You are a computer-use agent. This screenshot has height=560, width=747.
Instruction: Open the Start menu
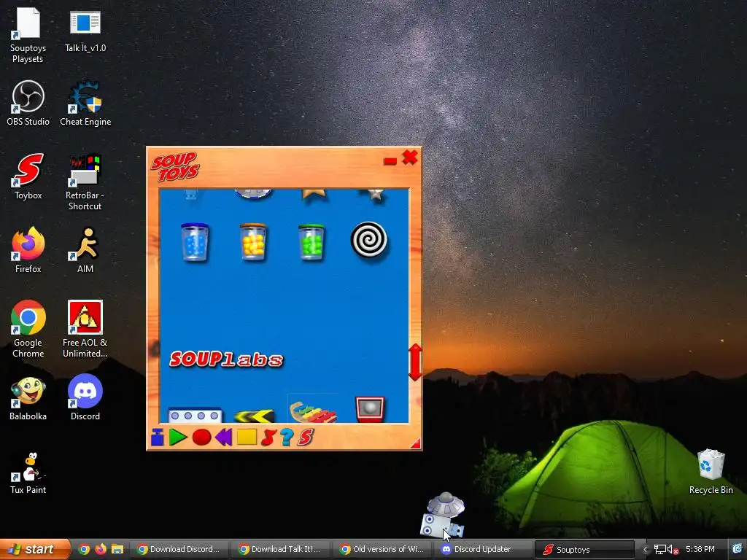pos(35,549)
